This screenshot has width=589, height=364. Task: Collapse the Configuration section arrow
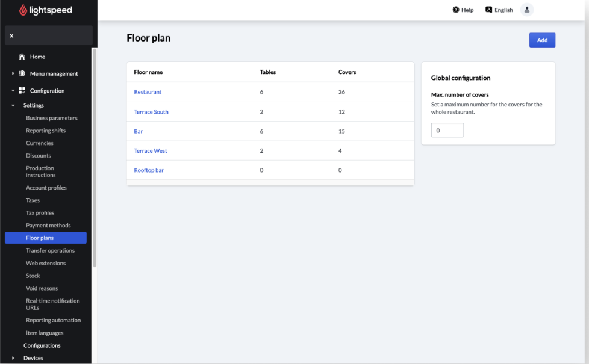13,91
